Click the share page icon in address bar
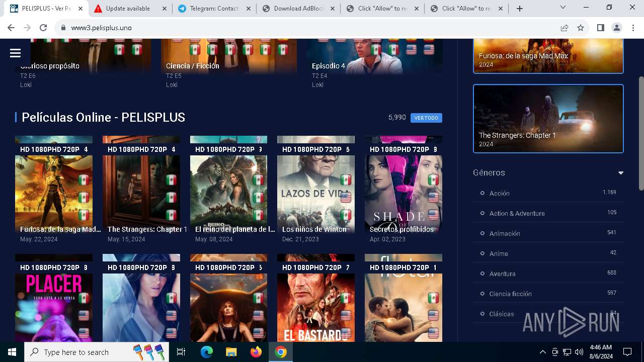644x362 pixels. click(565, 28)
